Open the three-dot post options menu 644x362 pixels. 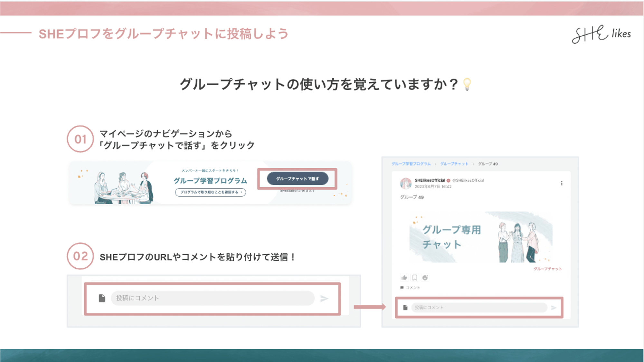[562, 183]
